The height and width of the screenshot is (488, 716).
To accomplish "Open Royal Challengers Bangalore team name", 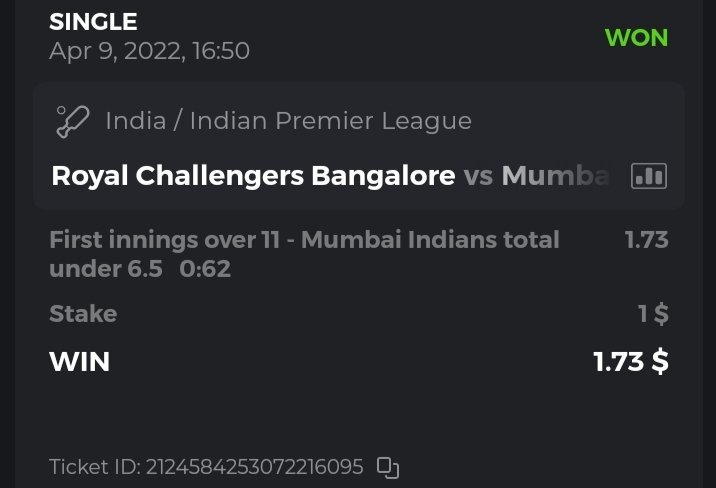I will tap(253, 176).
